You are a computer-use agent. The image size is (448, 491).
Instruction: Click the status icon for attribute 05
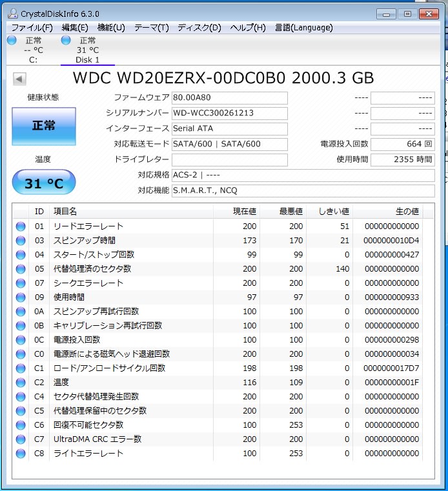(x=21, y=269)
